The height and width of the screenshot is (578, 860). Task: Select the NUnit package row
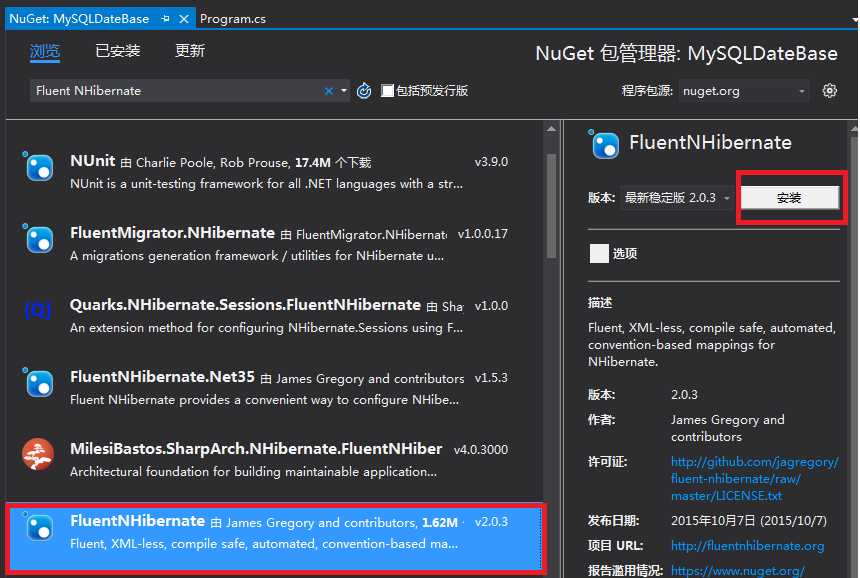pyautogui.click(x=274, y=172)
